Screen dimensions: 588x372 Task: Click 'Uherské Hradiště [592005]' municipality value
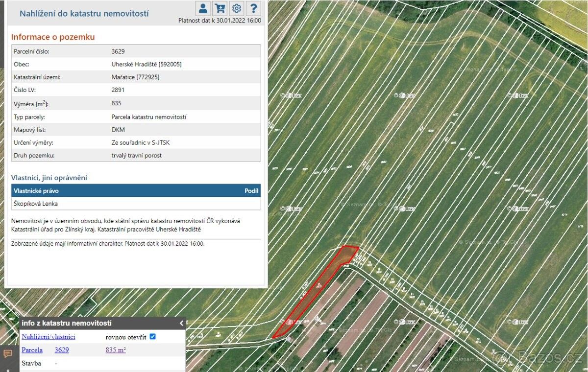pyautogui.click(x=147, y=64)
